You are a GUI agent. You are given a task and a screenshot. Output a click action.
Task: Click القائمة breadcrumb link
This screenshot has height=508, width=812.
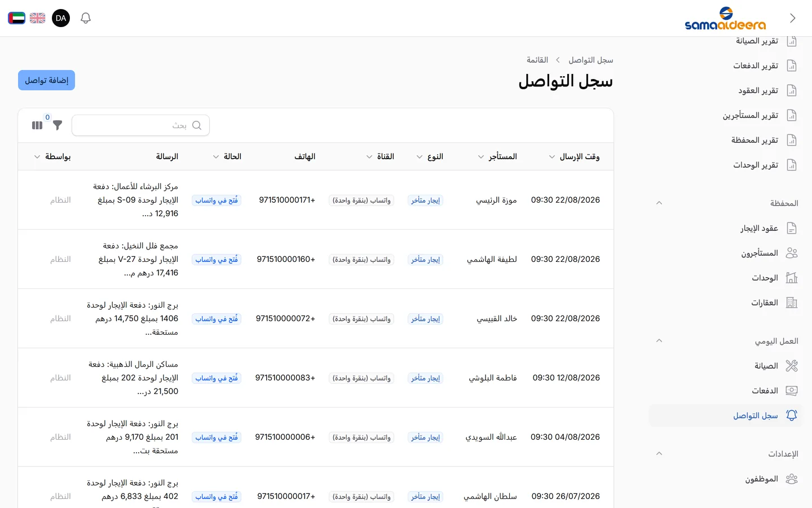pyautogui.click(x=537, y=60)
